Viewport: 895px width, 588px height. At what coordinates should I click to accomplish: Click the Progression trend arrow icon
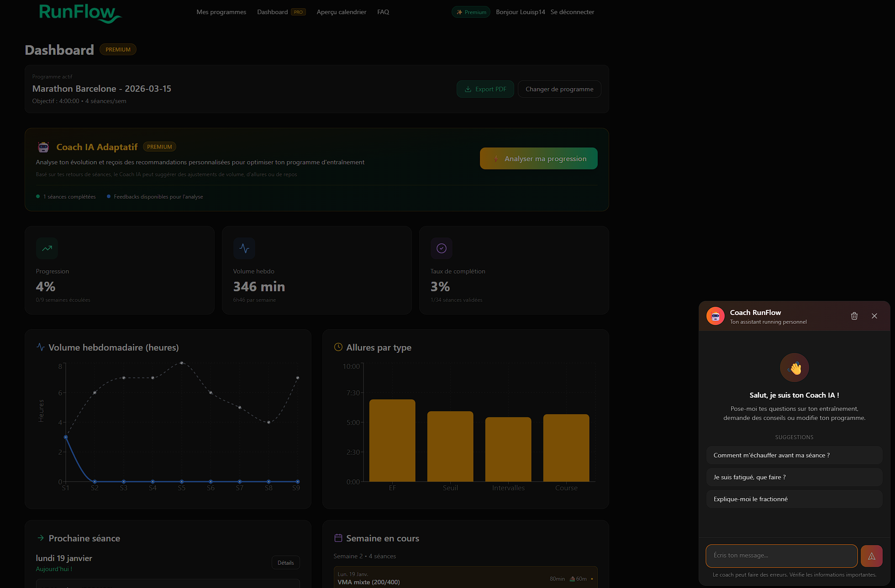tap(47, 248)
